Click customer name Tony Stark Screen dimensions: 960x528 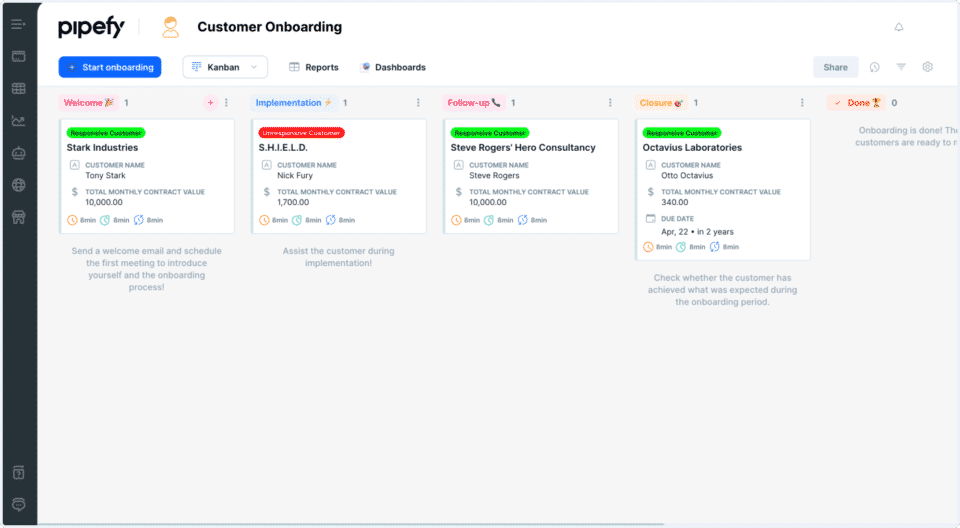pos(105,176)
